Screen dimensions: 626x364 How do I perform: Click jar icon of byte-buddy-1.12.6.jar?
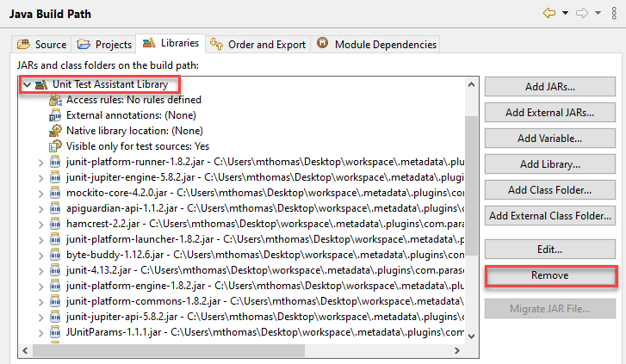[x=55, y=255]
